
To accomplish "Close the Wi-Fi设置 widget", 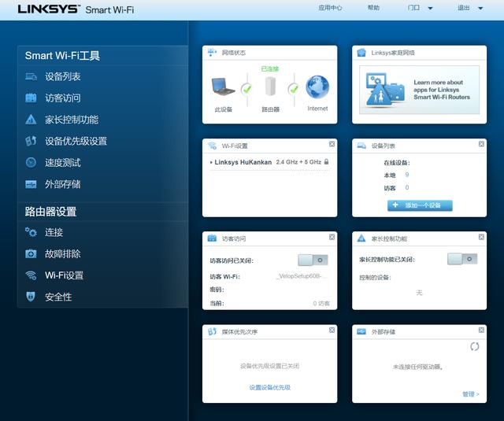I will [x=332, y=144].
